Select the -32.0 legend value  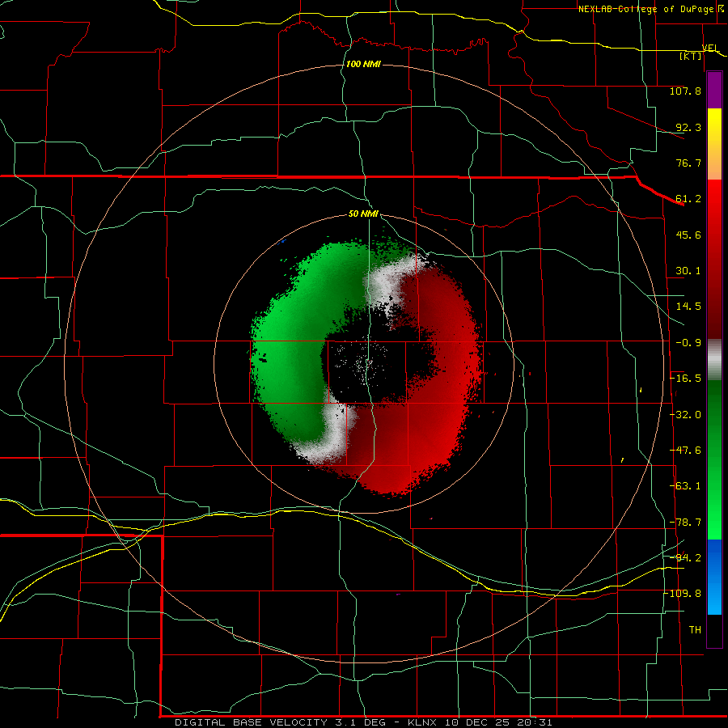click(685, 415)
